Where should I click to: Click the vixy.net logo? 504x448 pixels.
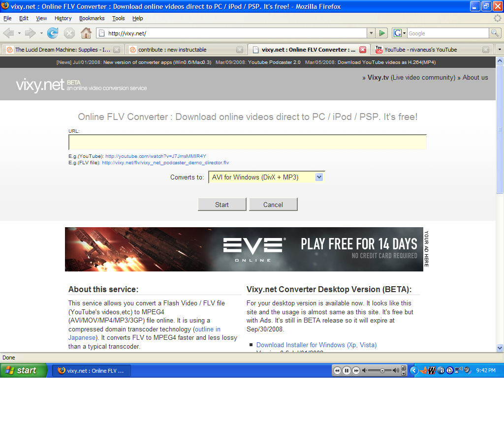[81, 85]
